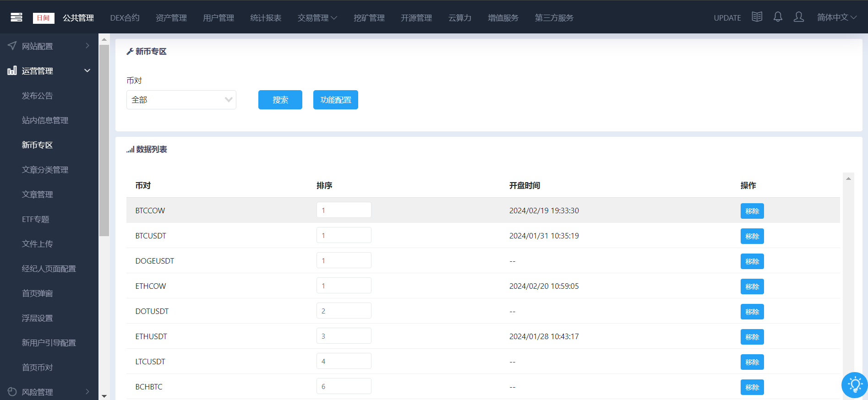Open the user profile icon
Viewport: 868px width, 400px height.
[799, 17]
